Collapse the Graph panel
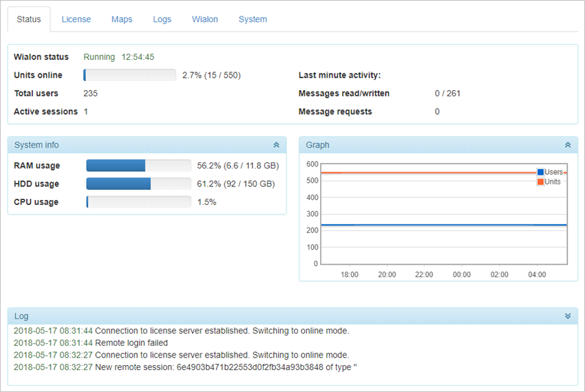585x392 pixels. click(x=568, y=145)
